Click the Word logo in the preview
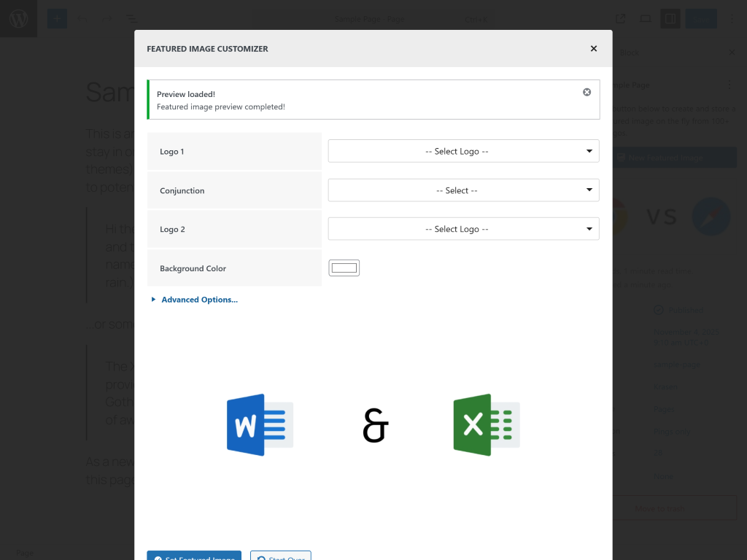This screenshot has height=560, width=747. coord(259,427)
